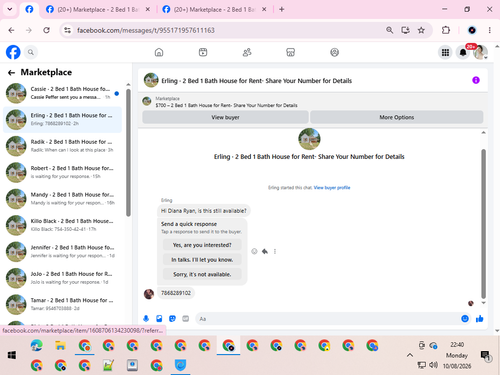
Task: Open the Mandy conversation
Action: tap(62, 199)
